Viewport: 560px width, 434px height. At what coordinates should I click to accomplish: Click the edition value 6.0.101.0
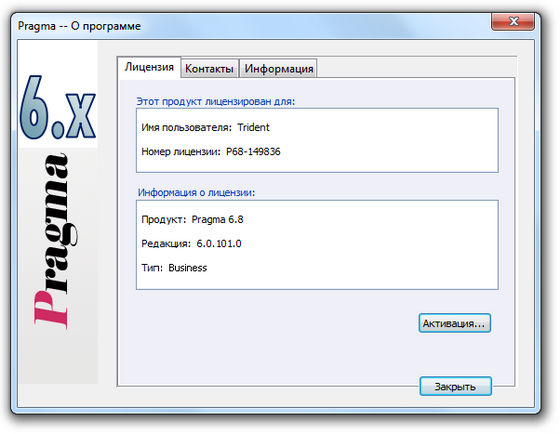click(x=219, y=244)
